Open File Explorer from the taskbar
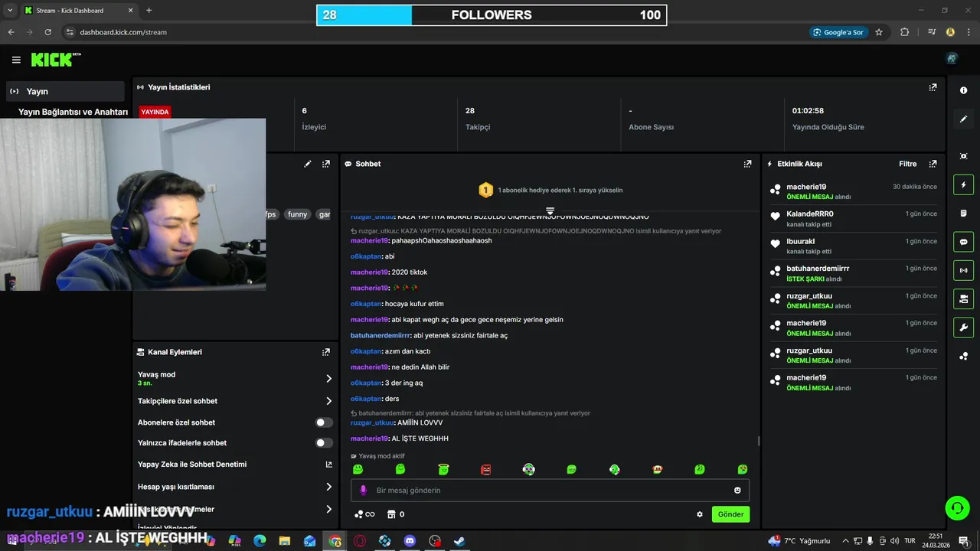Viewport: 980px width, 551px height. pos(285,540)
